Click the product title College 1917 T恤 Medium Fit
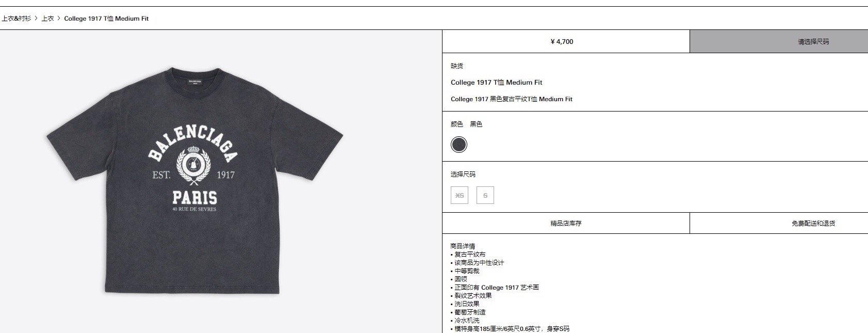Viewport: 868px width, 333px height. (x=497, y=82)
